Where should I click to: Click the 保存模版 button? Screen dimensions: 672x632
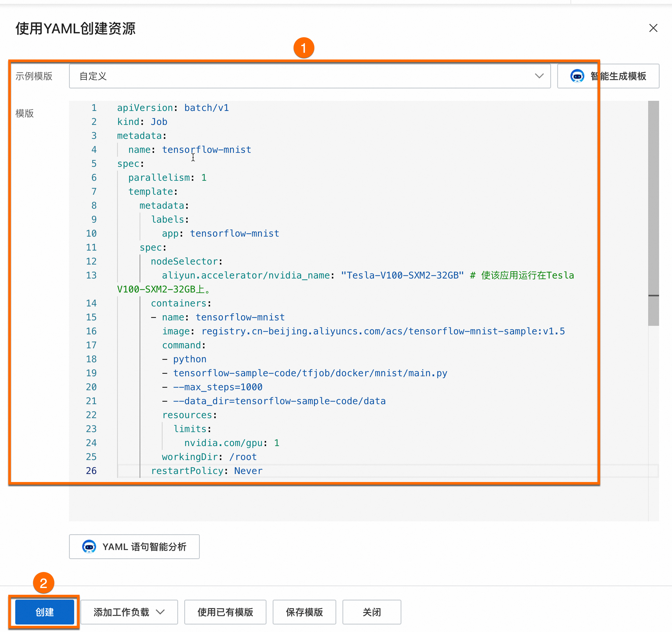click(x=304, y=612)
